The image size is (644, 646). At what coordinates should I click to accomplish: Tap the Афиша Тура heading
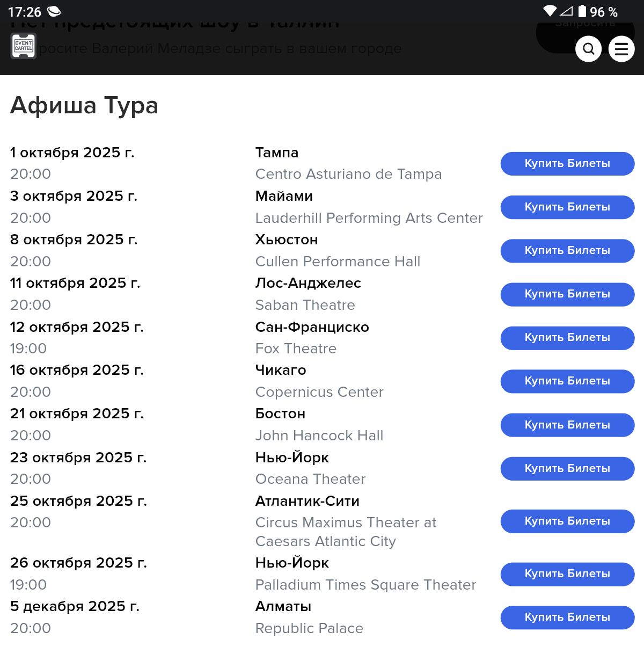84,105
